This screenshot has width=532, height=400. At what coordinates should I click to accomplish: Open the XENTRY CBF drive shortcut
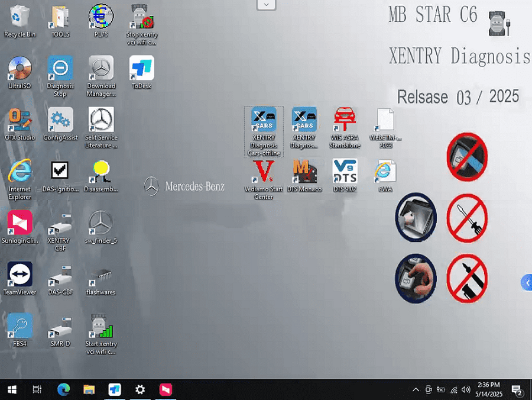60,231
